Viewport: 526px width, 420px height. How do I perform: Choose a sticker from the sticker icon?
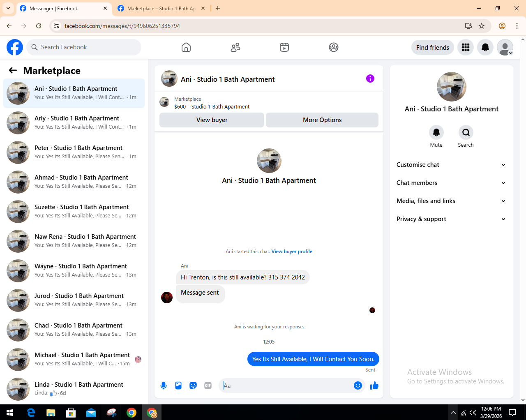click(x=193, y=385)
